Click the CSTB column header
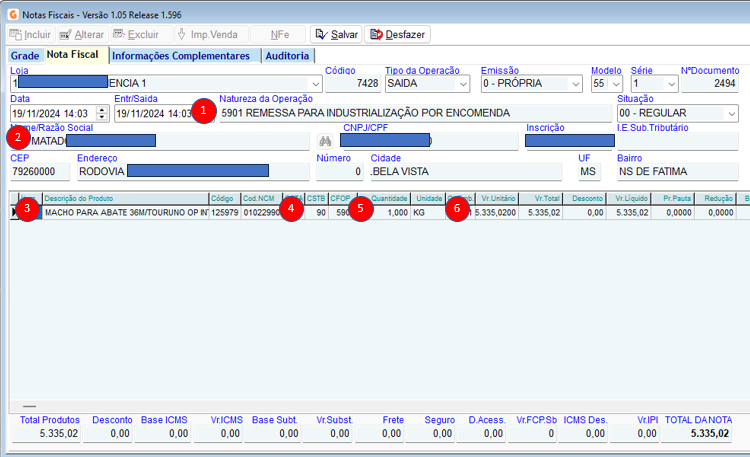This screenshot has width=750, height=457. [x=316, y=198]
